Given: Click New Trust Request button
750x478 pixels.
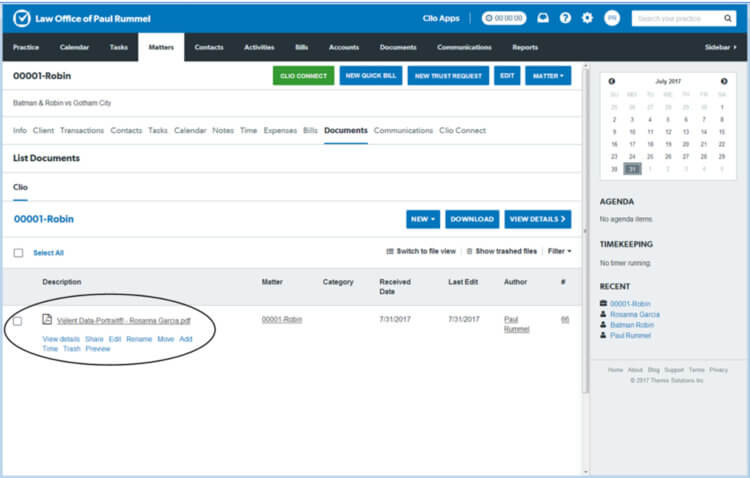Looking at the screenshot, I should 448,76.
